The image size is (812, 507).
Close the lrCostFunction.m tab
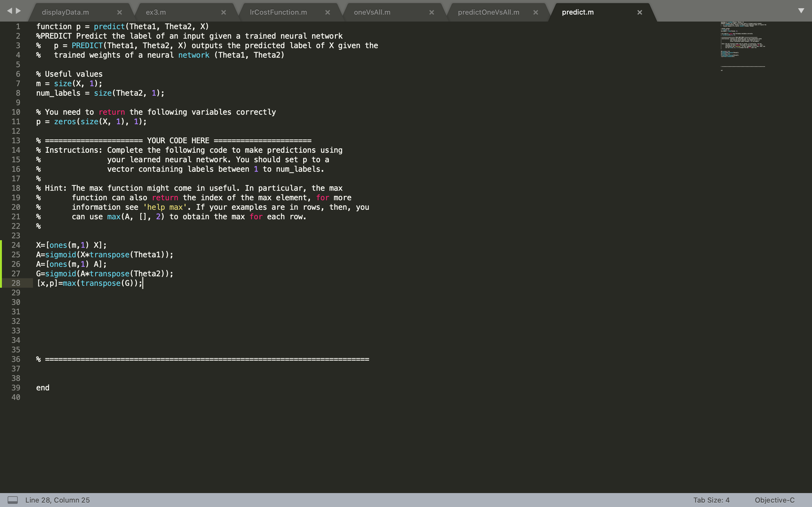tap(327, 12)
